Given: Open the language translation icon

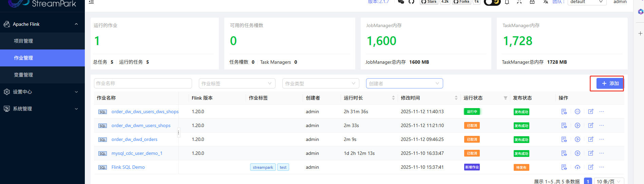Looking at the screenshot, I should 546,2.
